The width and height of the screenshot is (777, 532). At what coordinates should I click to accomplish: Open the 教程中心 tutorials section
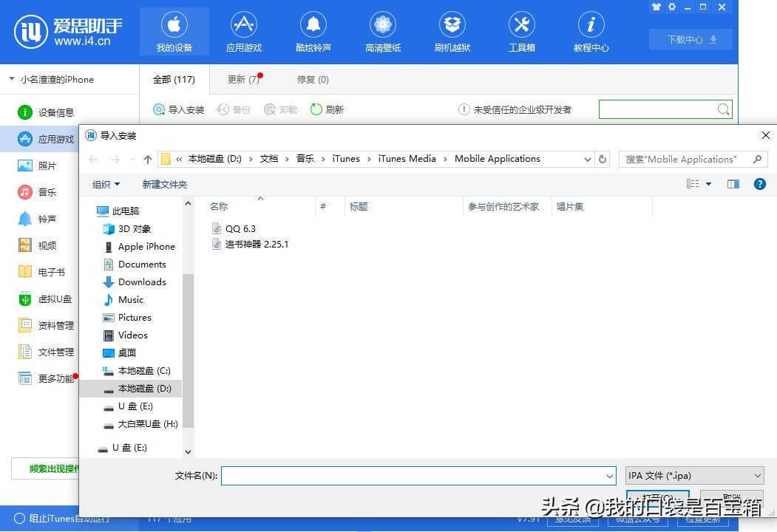(x=590, y=31)
